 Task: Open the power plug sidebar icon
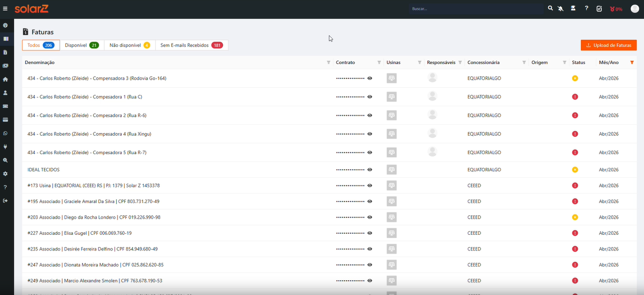pyautogui.click(x=5, y=147)
